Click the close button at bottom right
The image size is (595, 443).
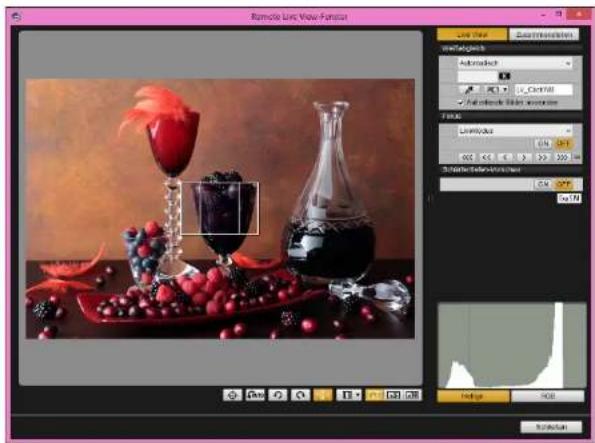click(x=551, y=427)
